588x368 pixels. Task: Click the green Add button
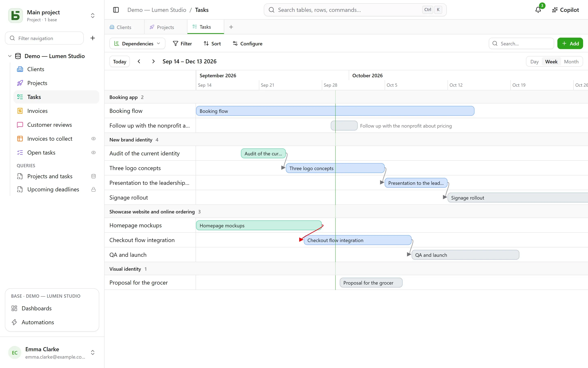[570, 44]
